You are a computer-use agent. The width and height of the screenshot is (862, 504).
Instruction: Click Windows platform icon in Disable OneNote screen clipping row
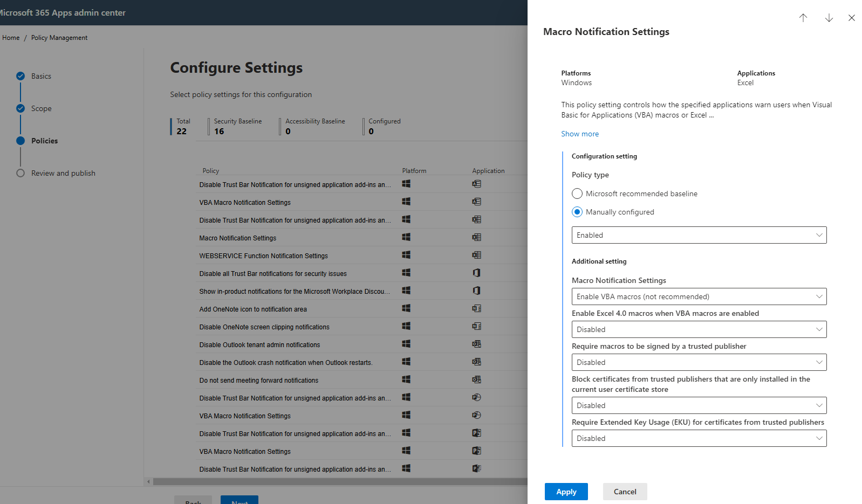[406, 326]
